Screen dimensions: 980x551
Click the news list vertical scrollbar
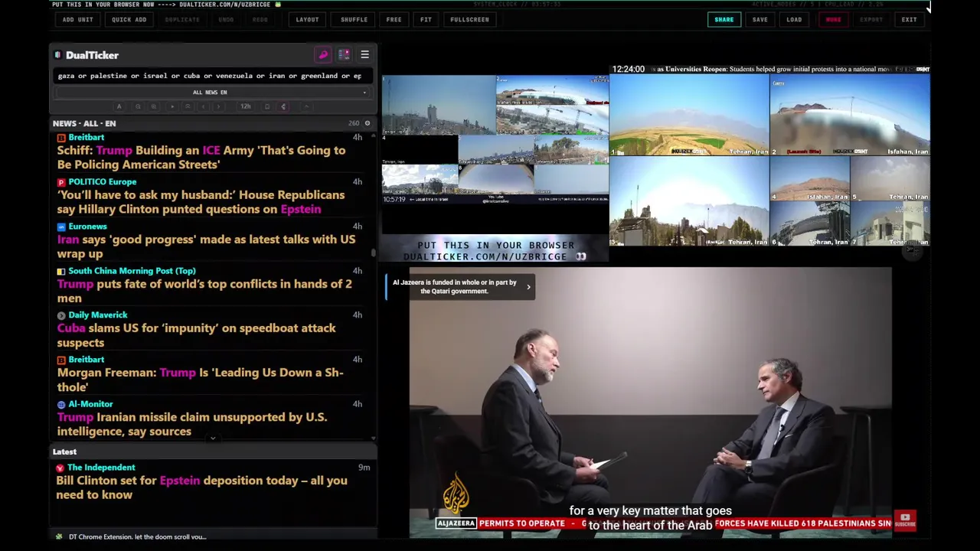pyautogui.click(x=374, y=253)
